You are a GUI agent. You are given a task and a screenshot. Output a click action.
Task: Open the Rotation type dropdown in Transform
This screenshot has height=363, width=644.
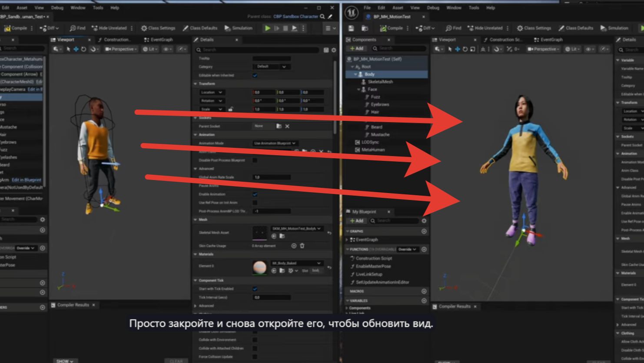click(x=212, y=101)
